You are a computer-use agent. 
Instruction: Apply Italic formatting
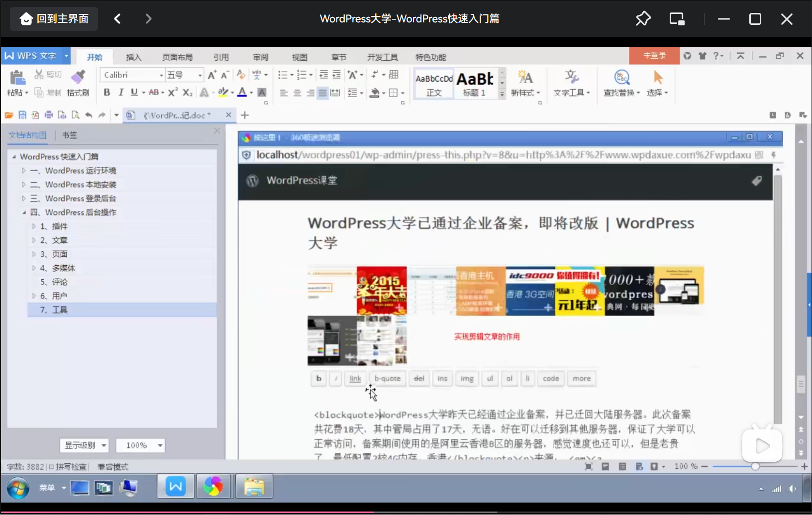(120, 93)
